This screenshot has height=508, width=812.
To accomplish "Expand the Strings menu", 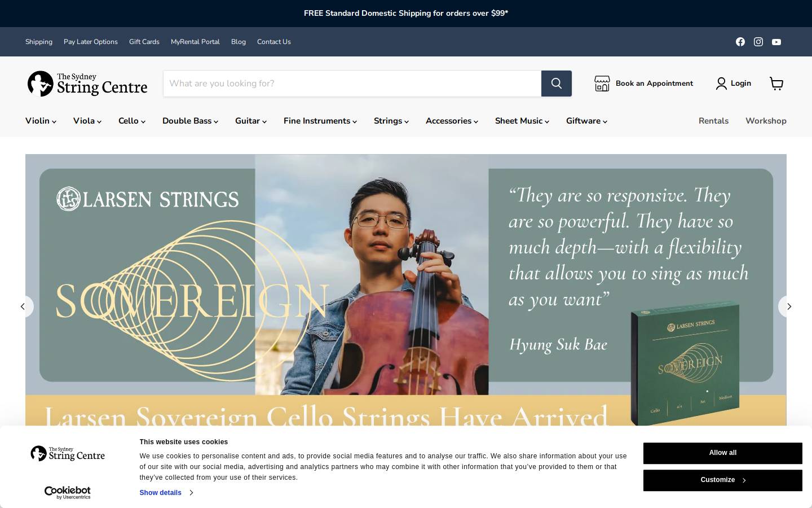I will [391, 121].
